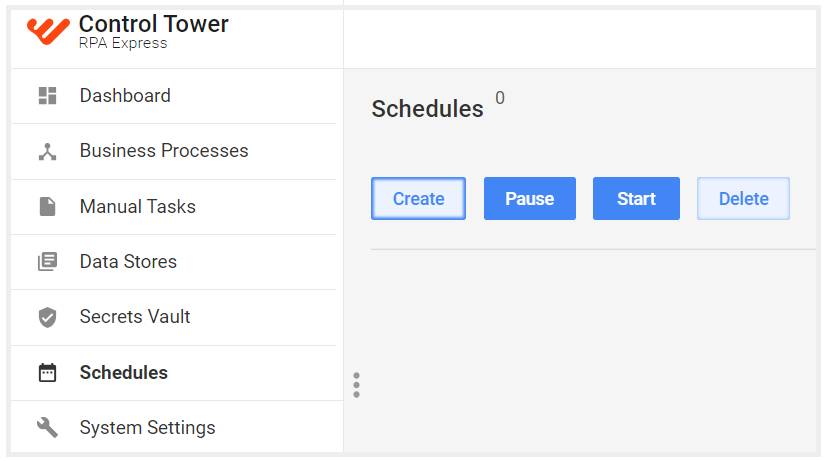Click the Data Stores library icon
The width and height of the screenshot is (829, 461).
pos(48,262)
